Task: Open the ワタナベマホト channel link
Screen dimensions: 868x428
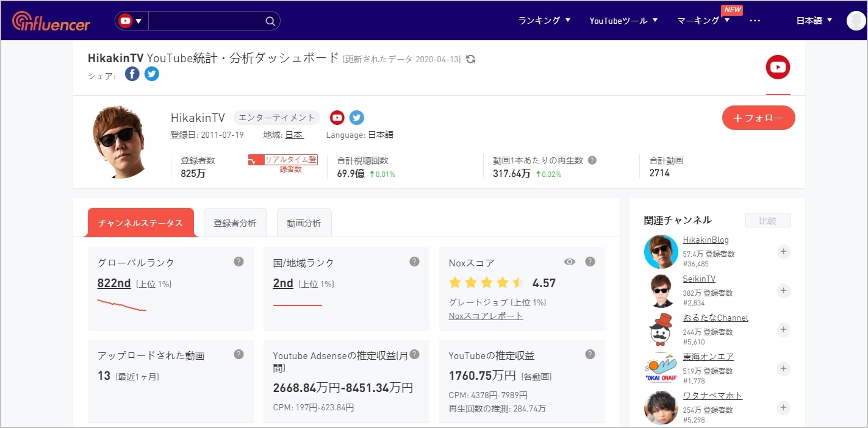Action: pos(712,396)
